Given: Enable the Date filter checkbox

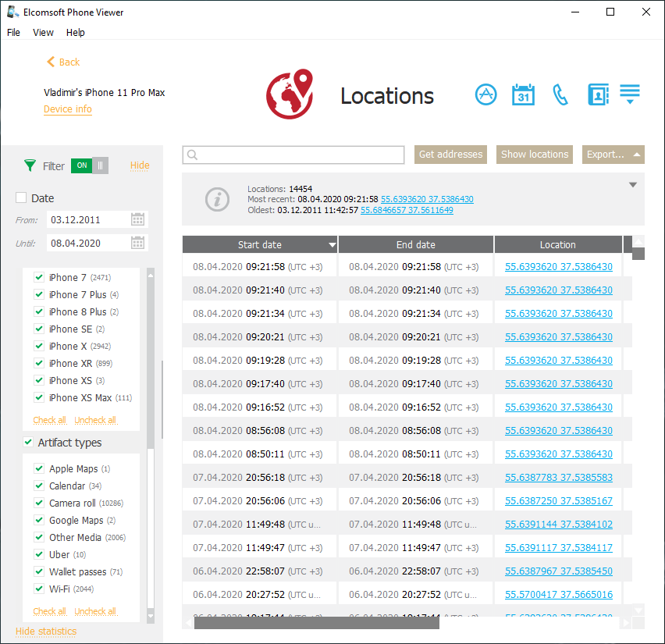Looking at the screenshot, I should pos(22,198).
